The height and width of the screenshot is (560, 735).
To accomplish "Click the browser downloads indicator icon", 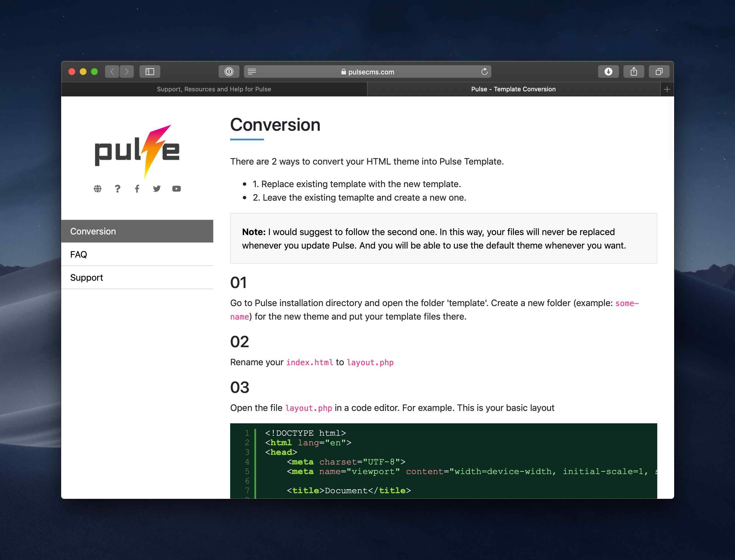I will pyautogui.click(x=608, y=72).
